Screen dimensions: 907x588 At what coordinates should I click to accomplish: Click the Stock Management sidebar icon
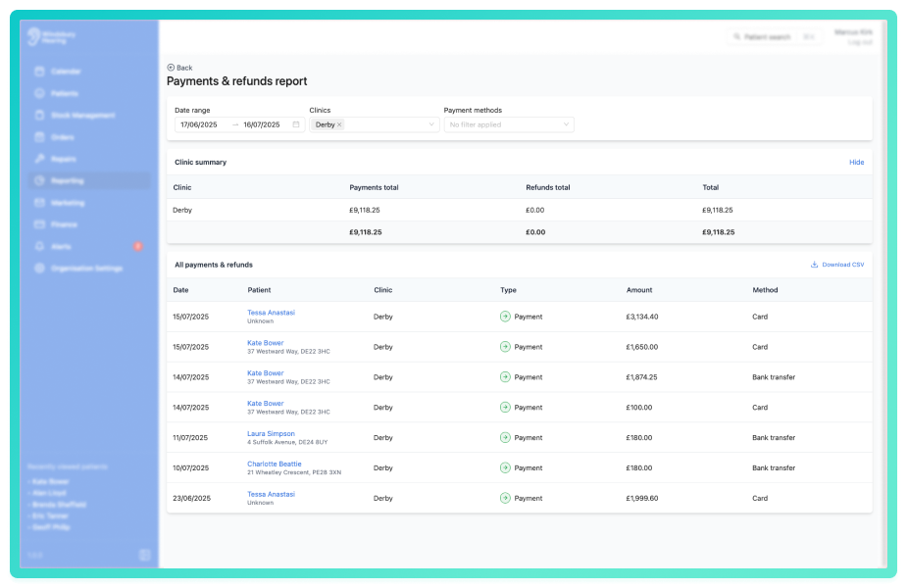pyautogui.click(x=39, y=115)
